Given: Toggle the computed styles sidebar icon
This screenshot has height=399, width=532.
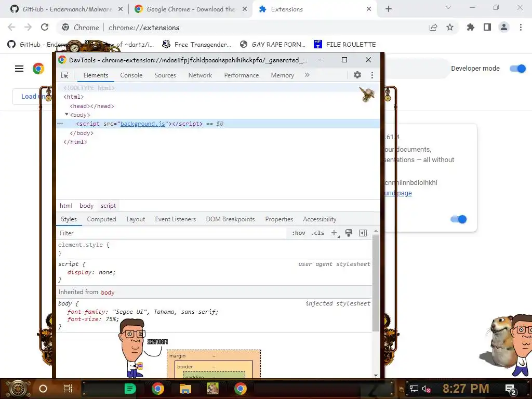Looking at the screenshot, I should pos(363,233).
